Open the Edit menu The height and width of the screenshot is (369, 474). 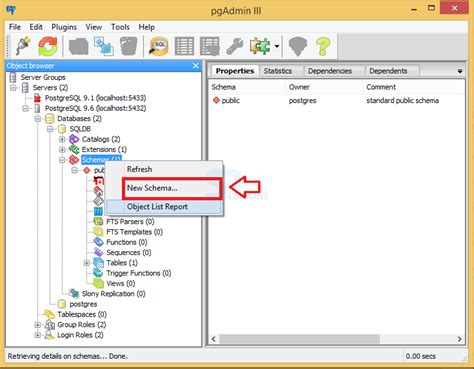click(36, 27)
